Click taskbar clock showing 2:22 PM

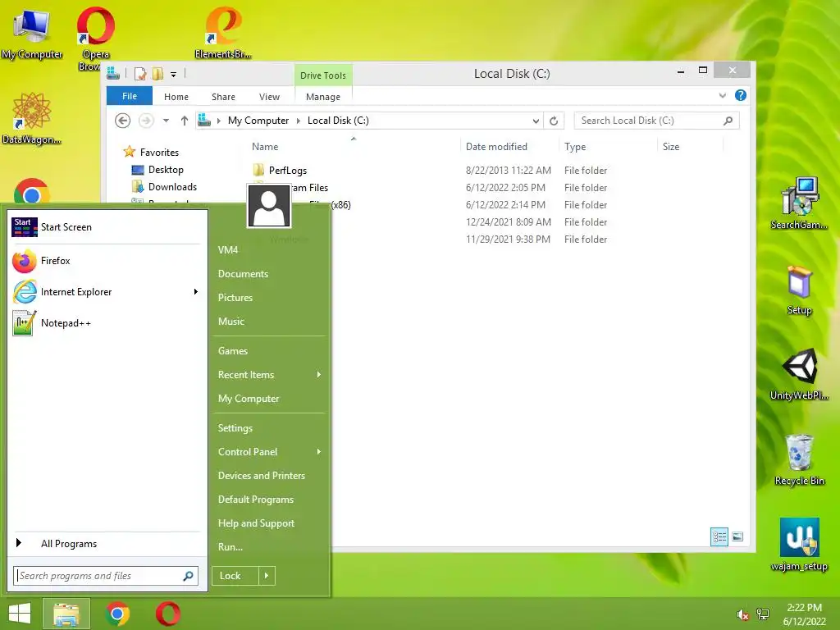(x=804, y=614)
